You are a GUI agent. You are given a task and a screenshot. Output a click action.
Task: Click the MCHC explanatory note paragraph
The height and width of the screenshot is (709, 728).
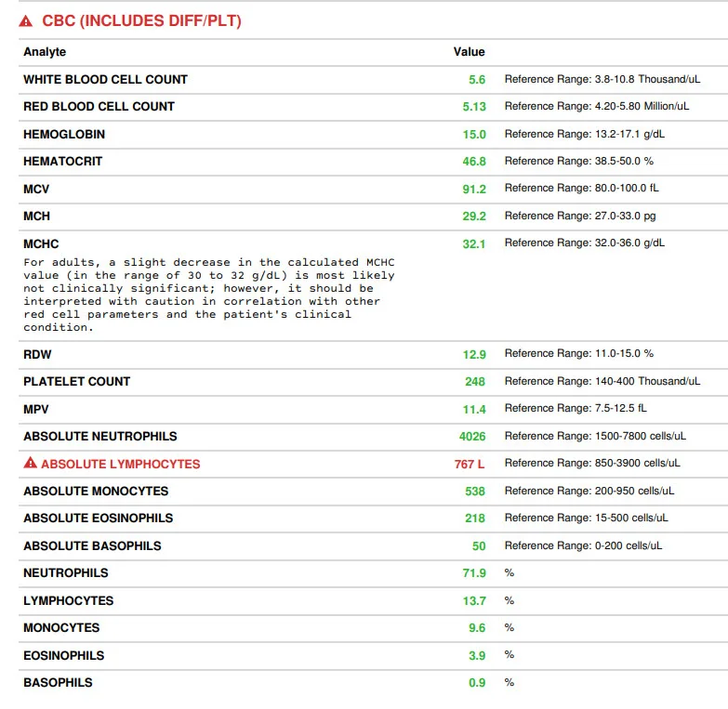tap(208, 295)
